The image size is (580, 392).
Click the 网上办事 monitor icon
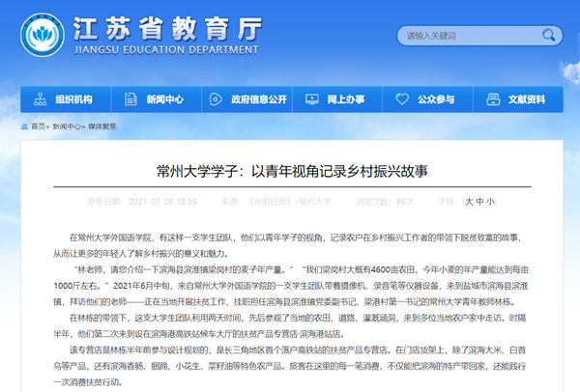click(313, 99)
